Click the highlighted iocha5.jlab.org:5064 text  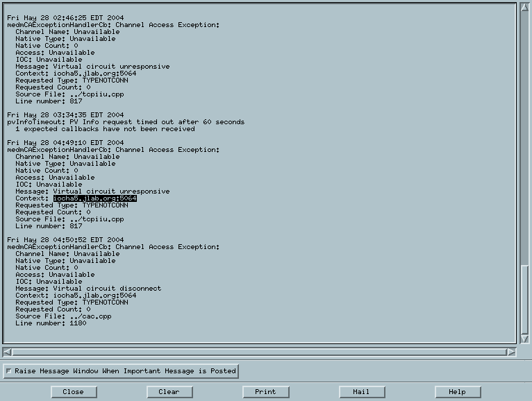[95, 198]
